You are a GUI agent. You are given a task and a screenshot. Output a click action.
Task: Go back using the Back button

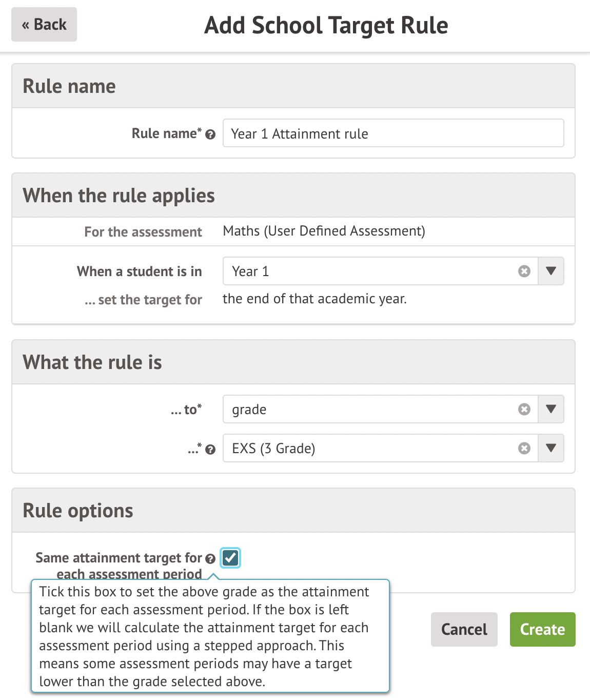click(44, 25)
